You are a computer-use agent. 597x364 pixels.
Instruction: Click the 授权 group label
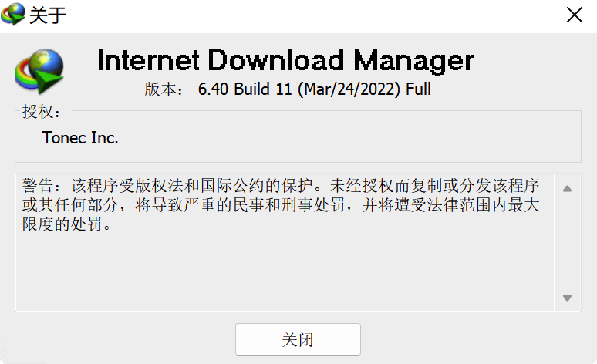click(x=41, y=112)
